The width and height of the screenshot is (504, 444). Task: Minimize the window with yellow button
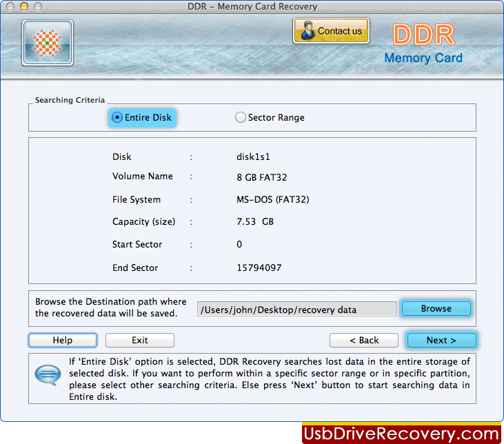coord(24,6)
